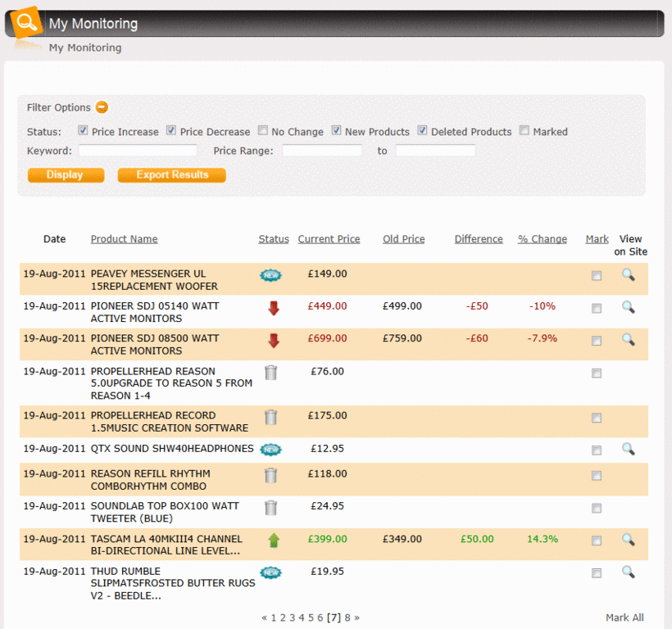This screenshot has width=672, height=629.
Task: Click the NEW badge for PEAVEY MESSENGER UL
Action: pyautogui.click(x=271, y=275)
